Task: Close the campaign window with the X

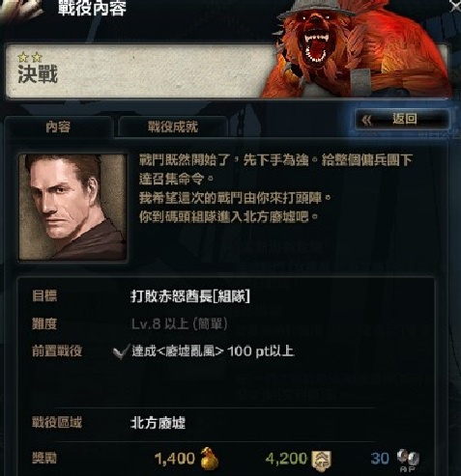Action: 455,6
